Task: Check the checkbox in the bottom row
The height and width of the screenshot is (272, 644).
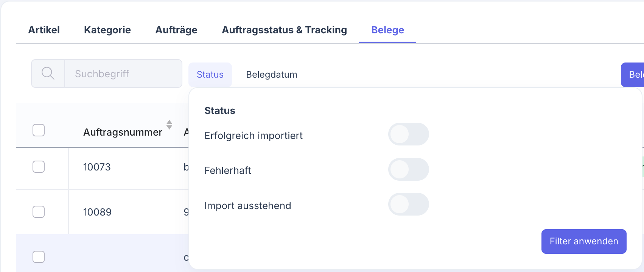Action: point(38,256)
